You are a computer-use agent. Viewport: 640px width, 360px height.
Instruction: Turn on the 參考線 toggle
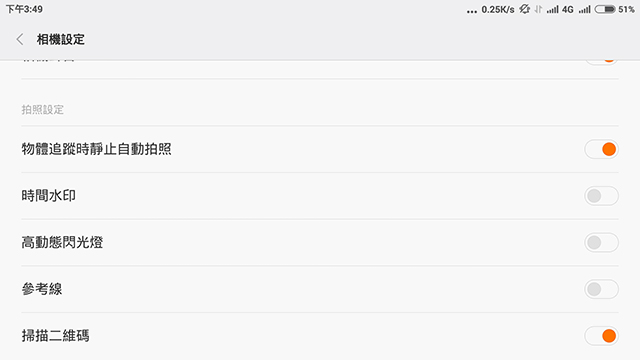coord(601,289)
